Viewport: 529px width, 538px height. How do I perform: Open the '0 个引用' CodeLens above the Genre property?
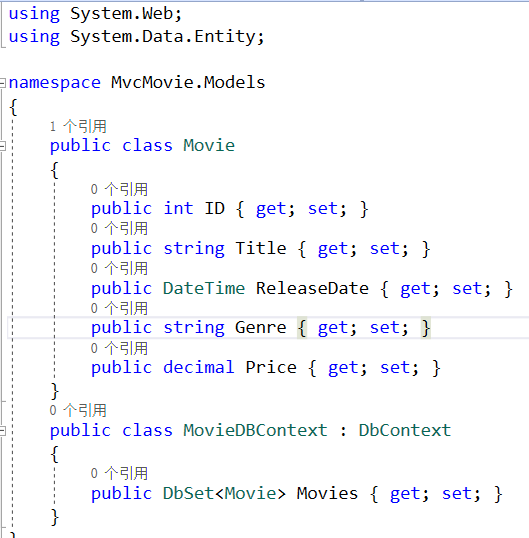[119, 308]
